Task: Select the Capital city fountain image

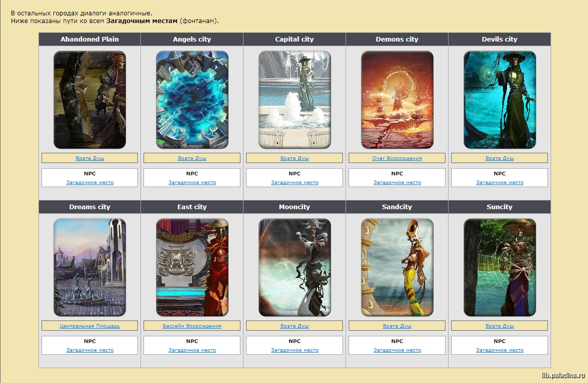Action: click(x=295, y=99)
